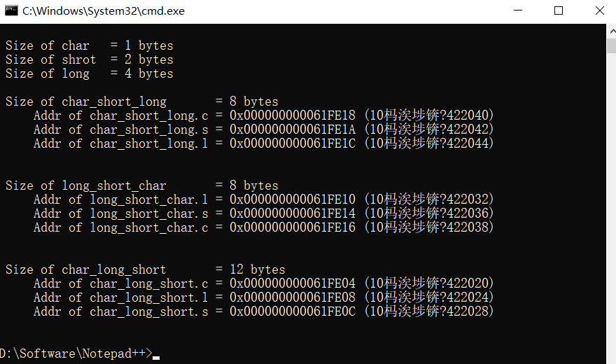Image resolution: width=616 pixels, height=364 pixels.
Task: Click the empty scrollbar track below thumb
Action: (612, 208)
